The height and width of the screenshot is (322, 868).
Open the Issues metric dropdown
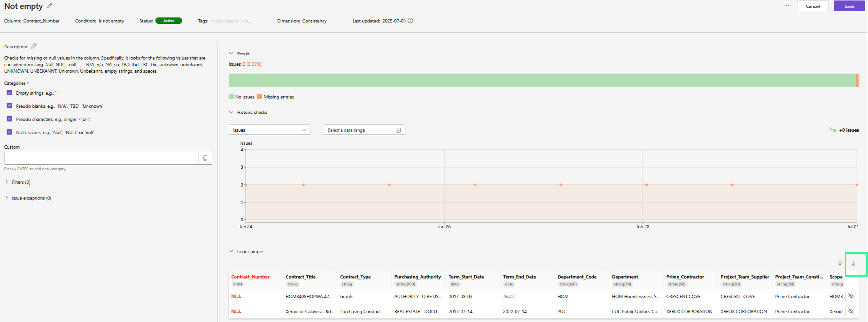269,130
